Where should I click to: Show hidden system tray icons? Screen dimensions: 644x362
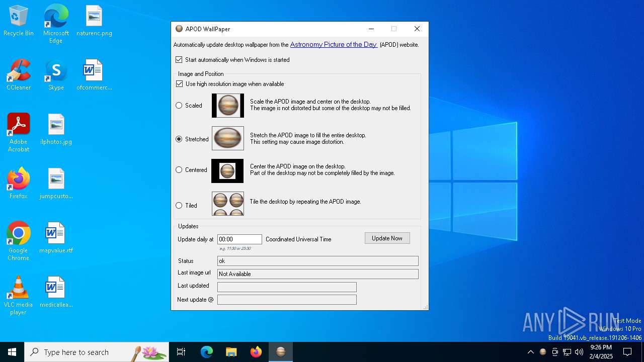click(530, 352)
